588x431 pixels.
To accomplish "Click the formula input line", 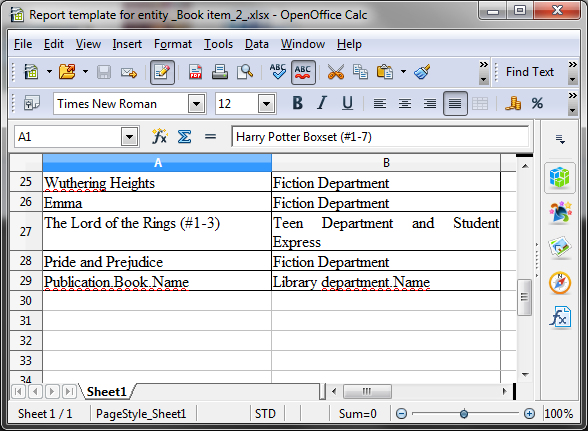I will pyautogui.click(x=380, y=137).
